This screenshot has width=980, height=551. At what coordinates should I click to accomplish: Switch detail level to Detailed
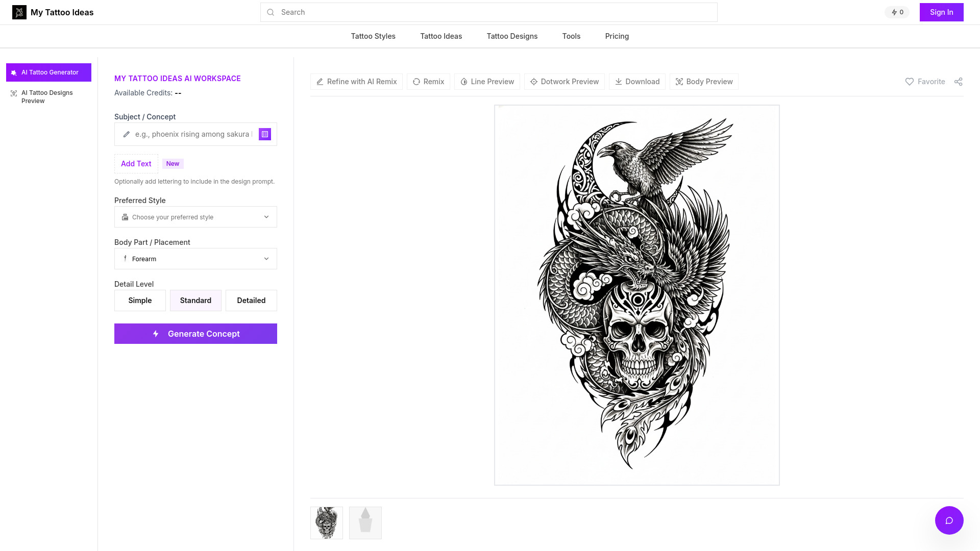[251, 300]
